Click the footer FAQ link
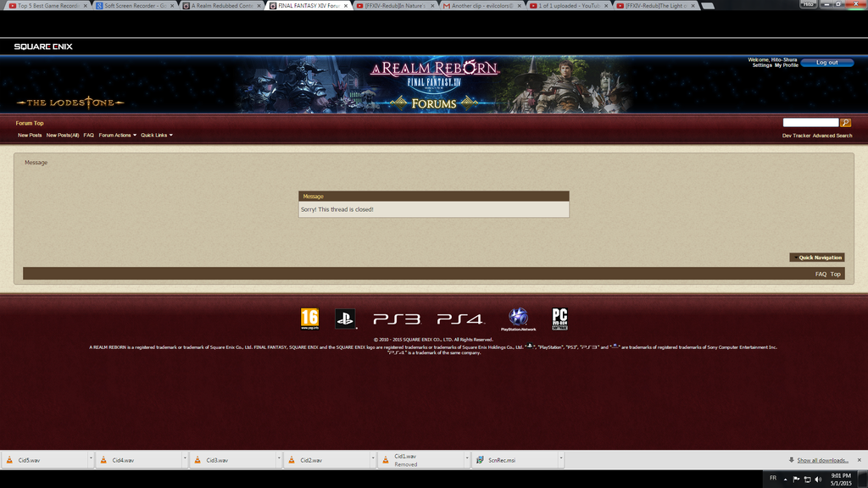Viewport: 868px width, 488px height. click(821, 274)
